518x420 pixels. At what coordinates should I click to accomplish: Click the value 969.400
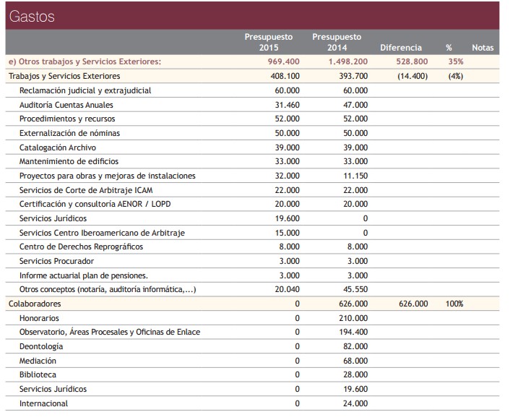click(x=283, y=61)
